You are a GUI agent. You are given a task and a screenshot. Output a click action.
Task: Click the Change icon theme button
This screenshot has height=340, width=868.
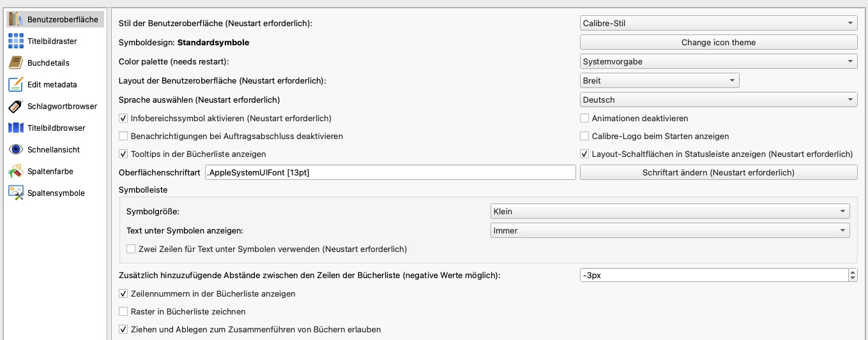point(718,43)
